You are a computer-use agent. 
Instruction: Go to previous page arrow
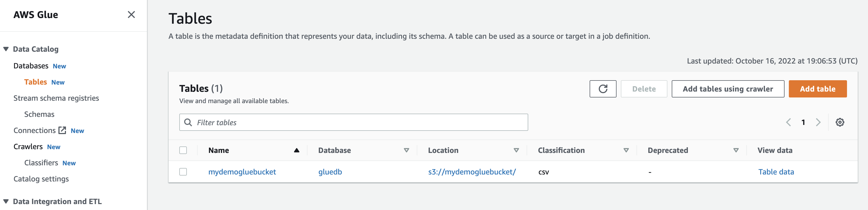(789, 122)
